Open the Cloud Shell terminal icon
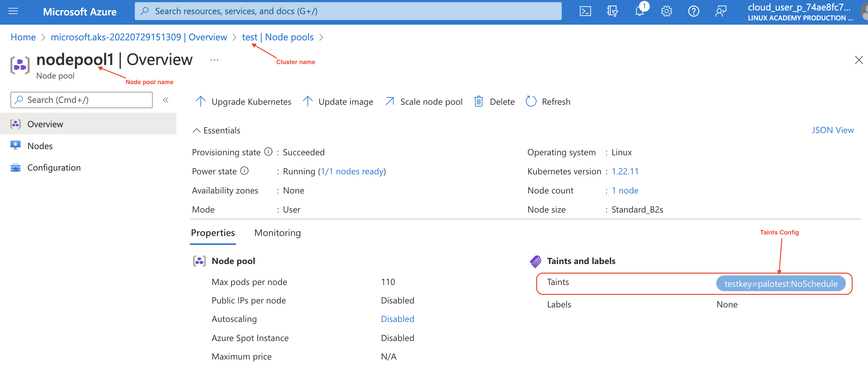The image size is (868, 366). click(585, 11)
